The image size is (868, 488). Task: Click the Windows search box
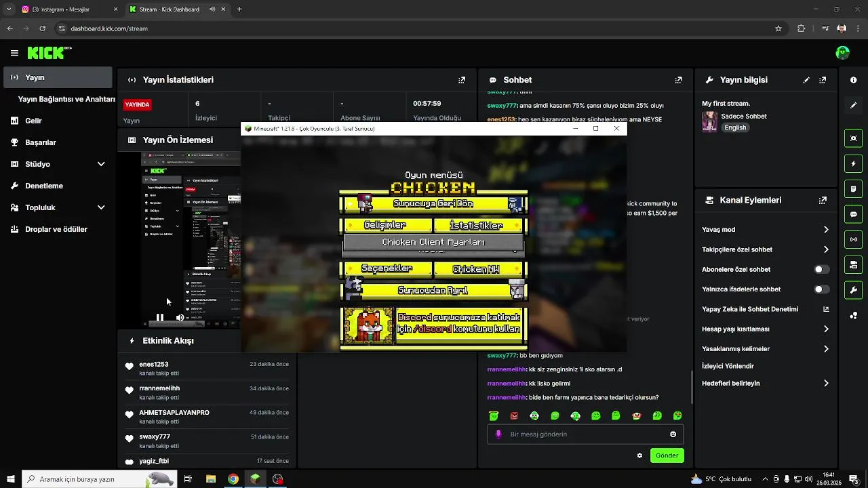coord(98,479)
